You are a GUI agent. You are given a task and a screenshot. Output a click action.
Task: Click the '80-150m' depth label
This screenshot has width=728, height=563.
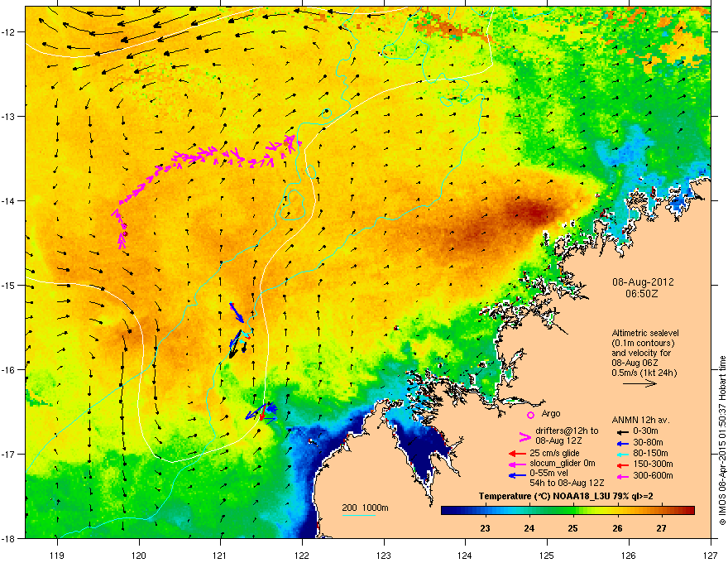[x=650, y=453]
